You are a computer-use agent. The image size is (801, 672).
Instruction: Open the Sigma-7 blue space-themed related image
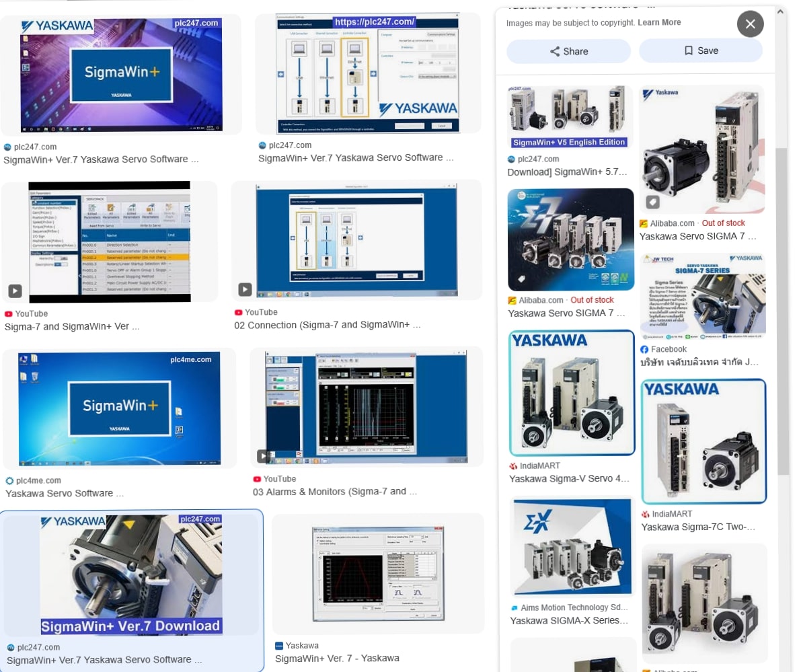pos(570,239)
